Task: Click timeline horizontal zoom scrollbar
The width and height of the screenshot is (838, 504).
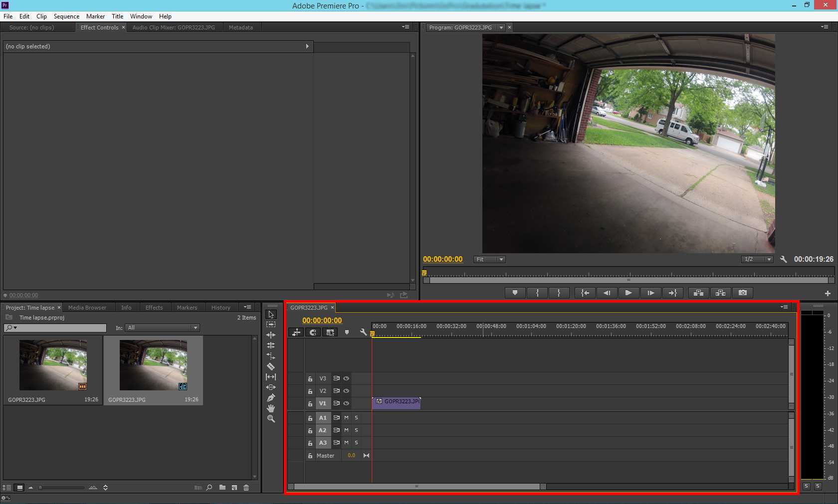Action: [x=417, y=487]
